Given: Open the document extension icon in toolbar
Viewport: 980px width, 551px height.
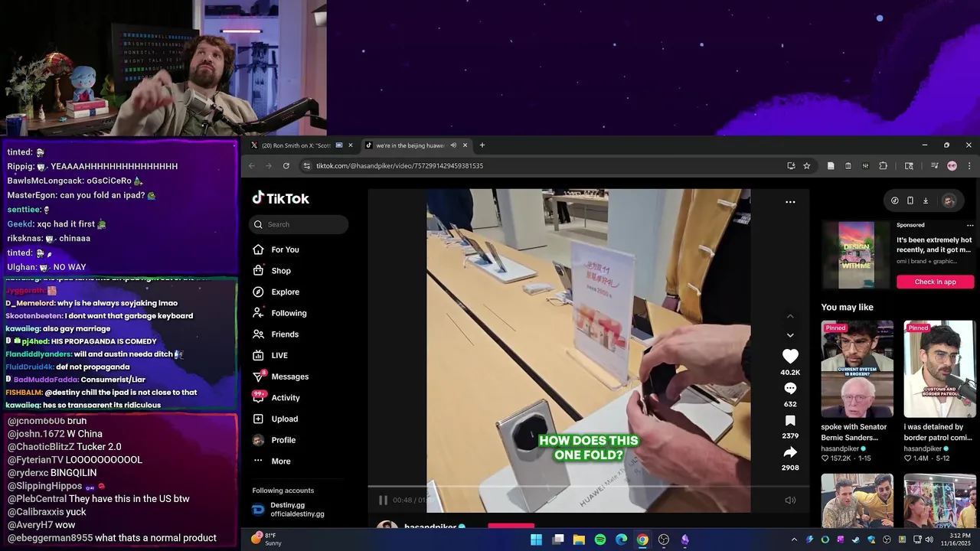Looking at the screenshot, I should 831,165.
